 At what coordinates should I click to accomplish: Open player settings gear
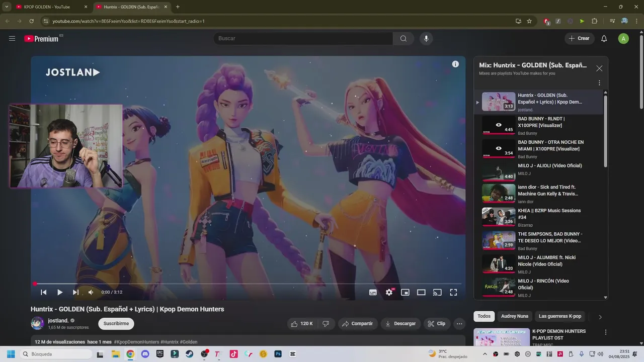[389, 292]
